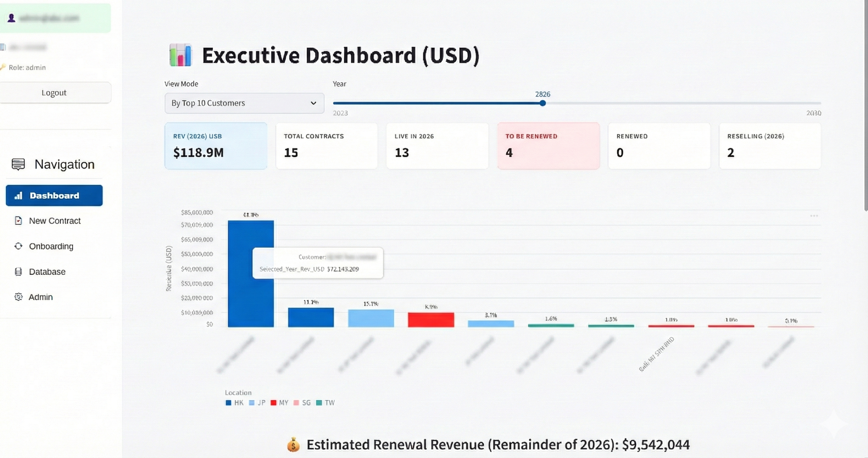Select Dashboard from the navigation menu

pos(54,195)
